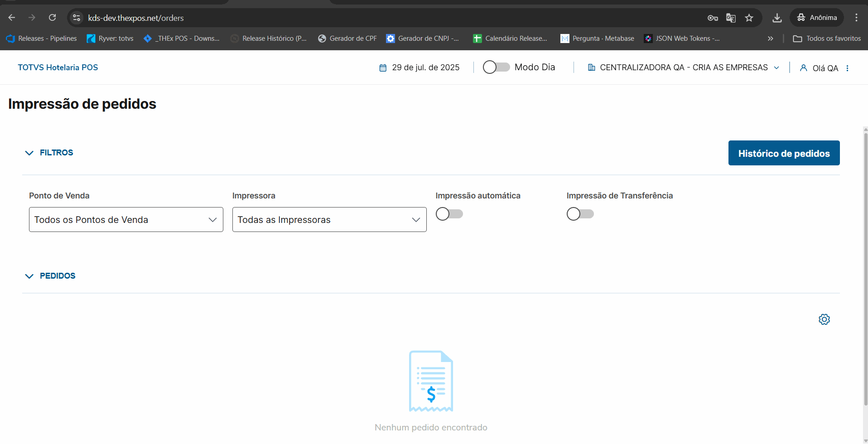Click the browser forward arrow
Image resolution: width=868 pixels, height=444 pixels.
pos(32,18)
